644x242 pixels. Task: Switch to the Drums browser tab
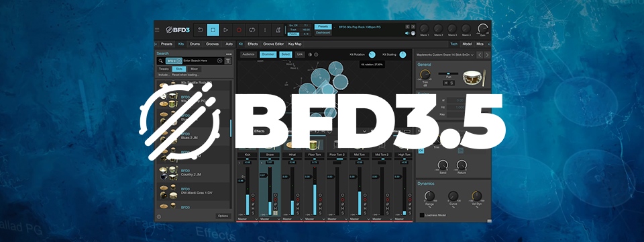(195, 44)
